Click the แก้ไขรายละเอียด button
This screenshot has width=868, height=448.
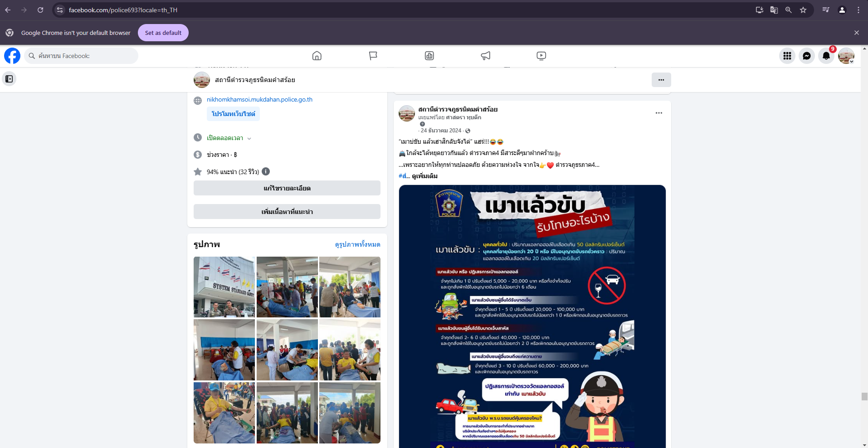(287, 188)
